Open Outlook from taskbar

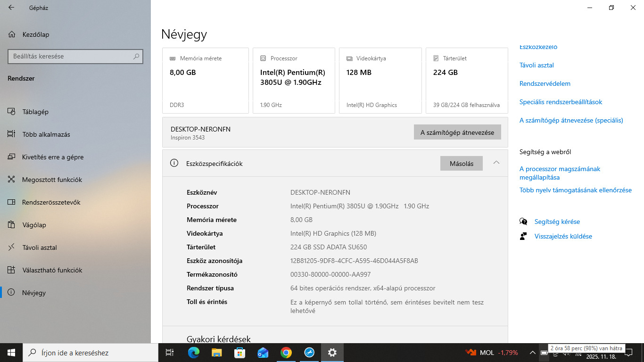click(263, 353)
